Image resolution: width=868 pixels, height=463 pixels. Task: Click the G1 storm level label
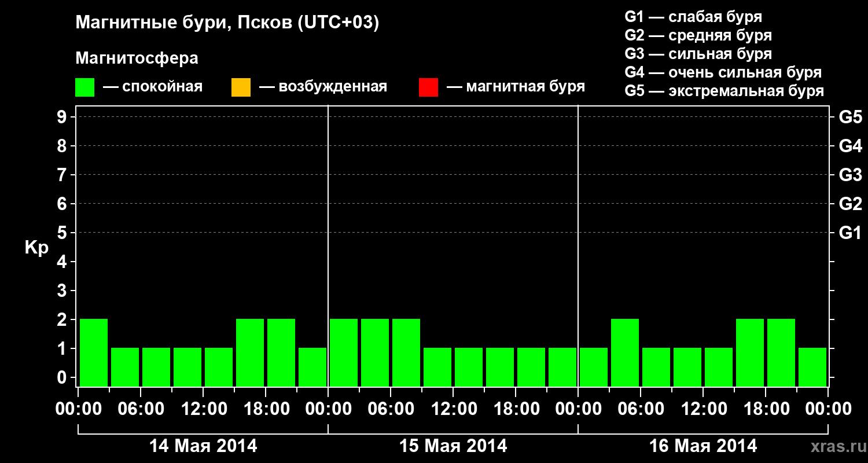851,233
